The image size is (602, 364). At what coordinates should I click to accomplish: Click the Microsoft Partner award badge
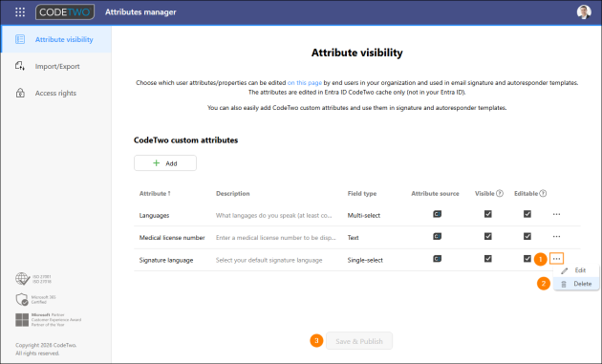click(49, 320)
